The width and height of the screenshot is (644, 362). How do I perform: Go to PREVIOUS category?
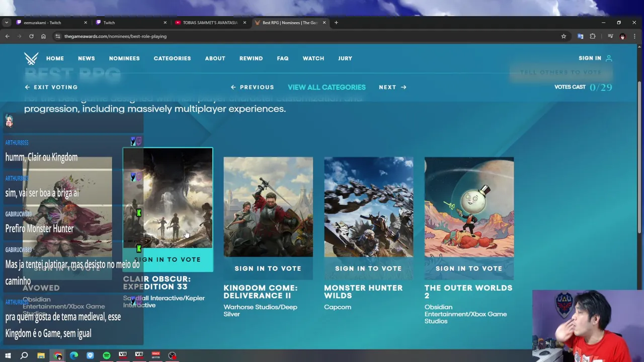tap(252, 87)
